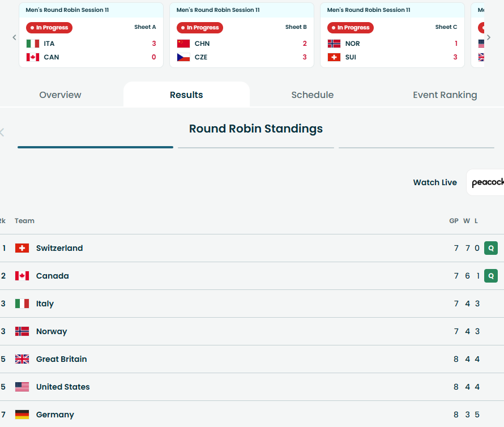The height and width of the screenshot is (427, 504).
Task: Click the L column header
Action: pyautogui.click(x=476, y=221)
